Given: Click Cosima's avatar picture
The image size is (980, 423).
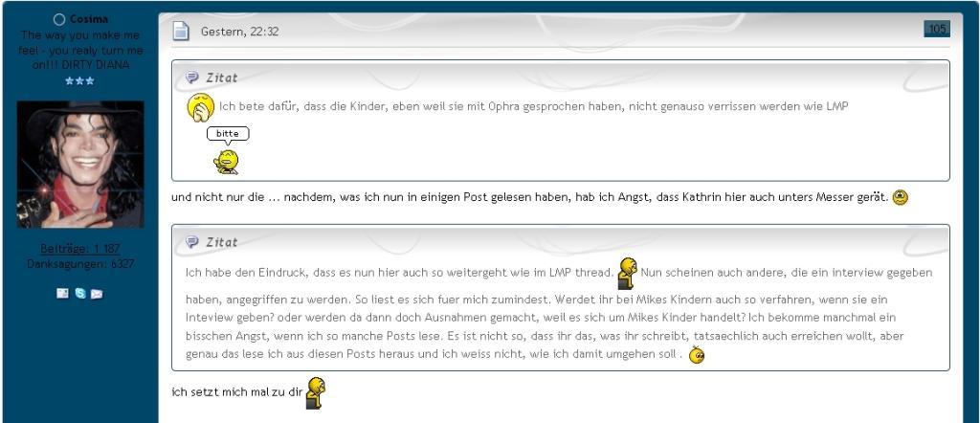Looking at the screenshot, I should [x=80, y=165].
